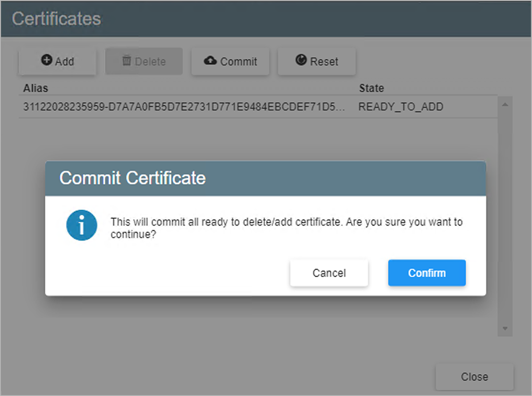Click the Commit button label text

[x=238, y=62]
